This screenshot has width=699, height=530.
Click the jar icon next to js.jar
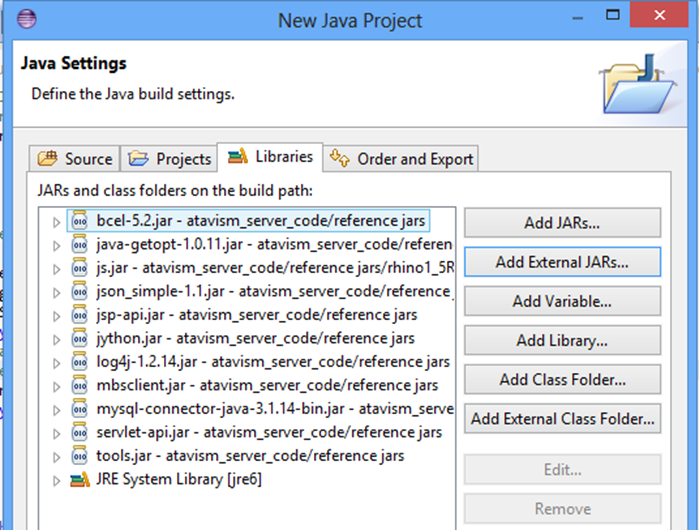pos(80,267)
